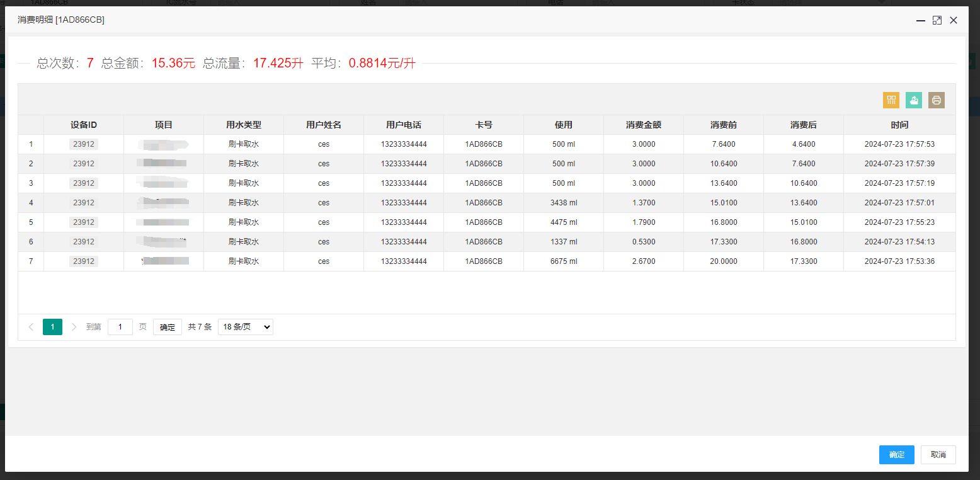The height and width of the screenshot is (480, 980).
Task: Click timestamp 2024-07-23 17:57:53
Action: 899,144
